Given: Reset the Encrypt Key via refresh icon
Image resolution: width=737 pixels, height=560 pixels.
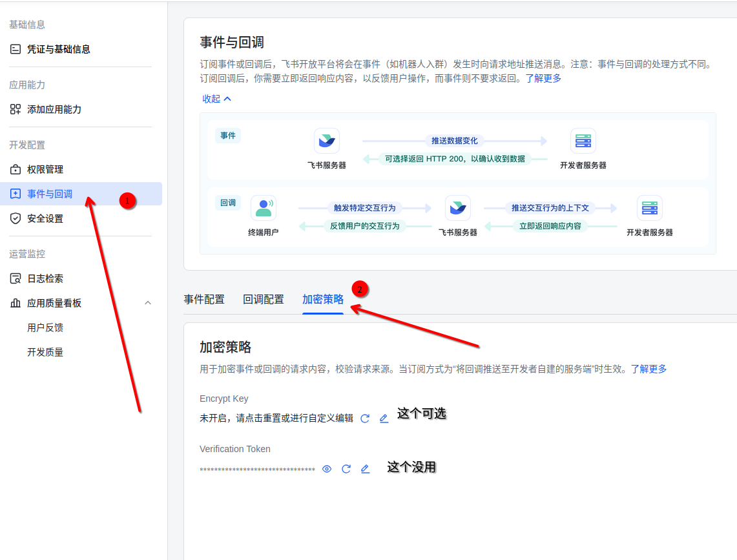Looking at the screenshot, I should (x=365, y=419).
